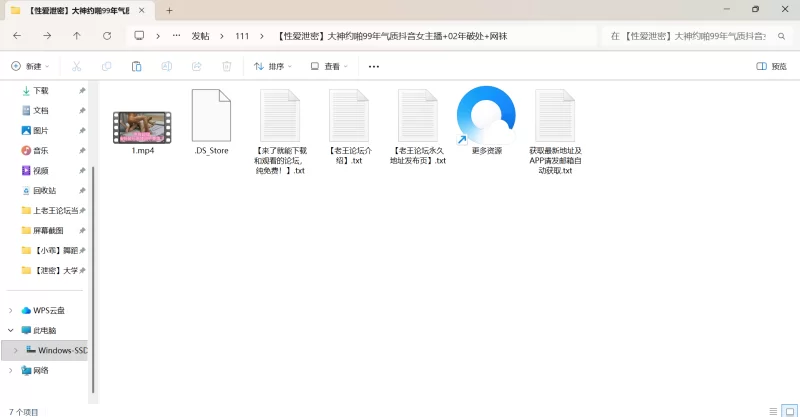Click the Copy icon in the toolbar
800x417 pixels.
(107, 66)
